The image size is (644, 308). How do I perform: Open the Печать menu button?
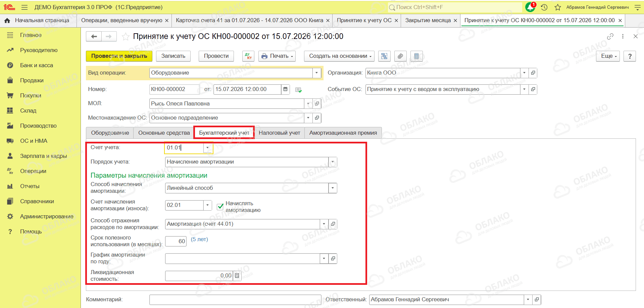[277, 56]
